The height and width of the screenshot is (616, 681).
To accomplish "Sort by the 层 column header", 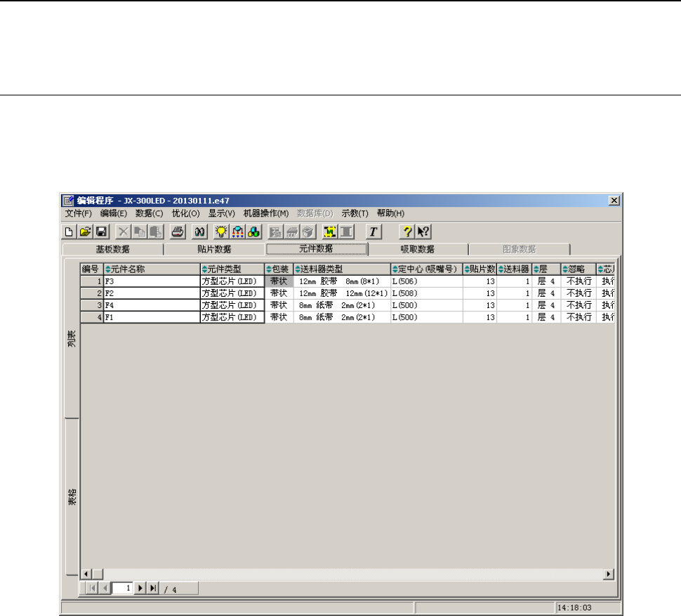I will pos(546,269).
